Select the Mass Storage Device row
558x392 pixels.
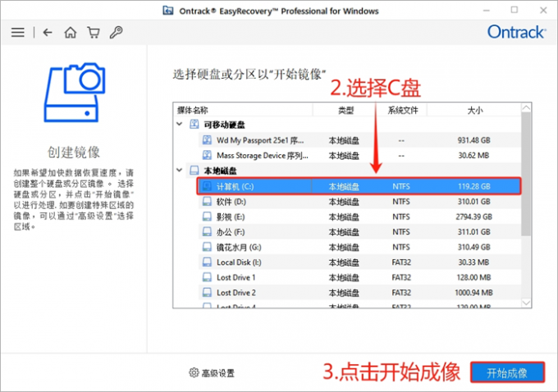pyautogui.click(x=359, y=156)
